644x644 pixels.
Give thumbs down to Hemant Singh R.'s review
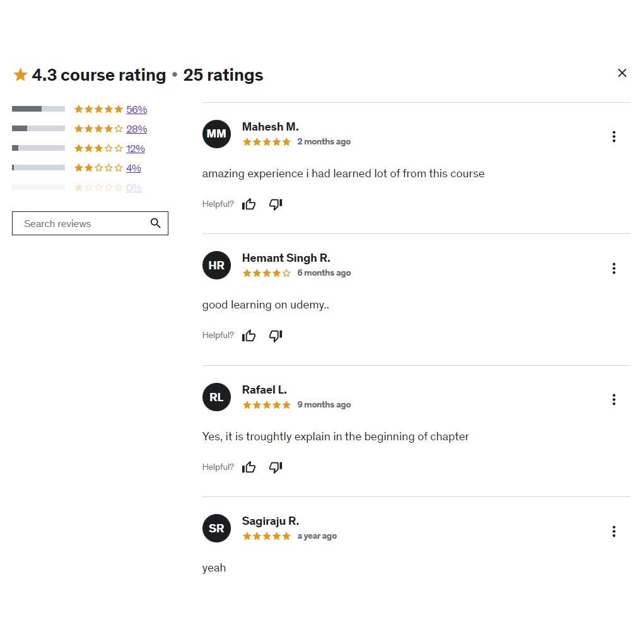tap(276, 336)
